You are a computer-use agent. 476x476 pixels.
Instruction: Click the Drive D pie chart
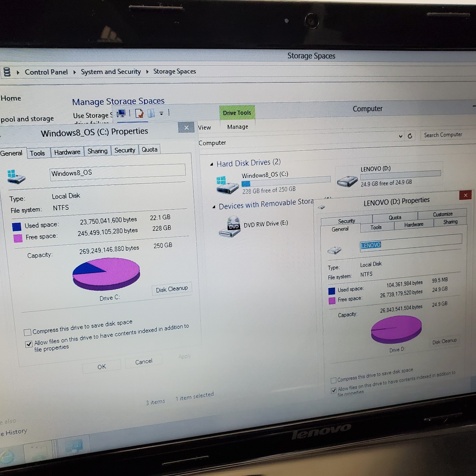coord(396,329)
